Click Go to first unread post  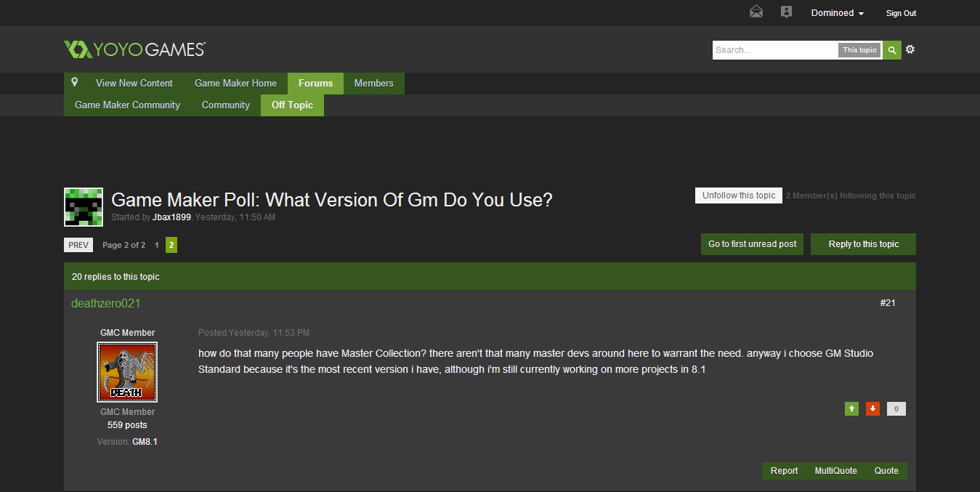coord(753,244)
